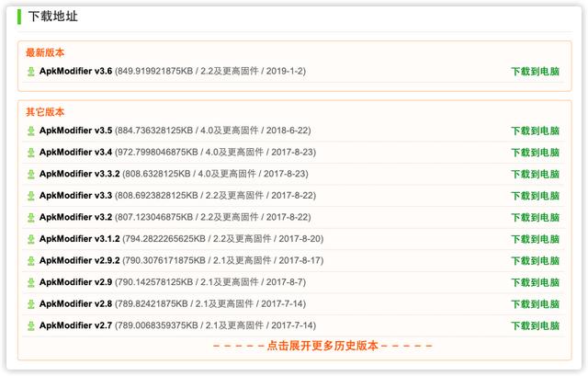Select v3.6 details text ending with 2019-1-2
588x376 pixels.
coord(210,71)
